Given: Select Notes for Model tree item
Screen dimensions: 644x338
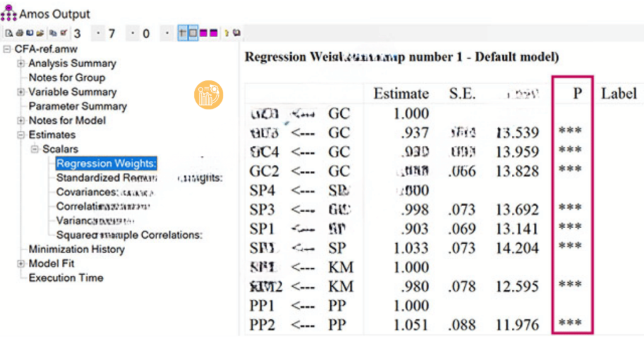Looking at the screenshot, I should (67, 121).
